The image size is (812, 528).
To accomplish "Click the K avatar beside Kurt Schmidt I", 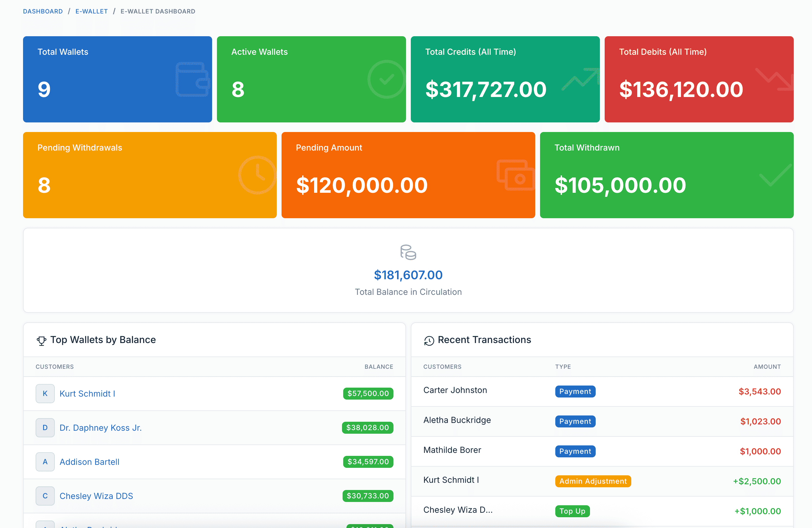I will coord(45,394).
